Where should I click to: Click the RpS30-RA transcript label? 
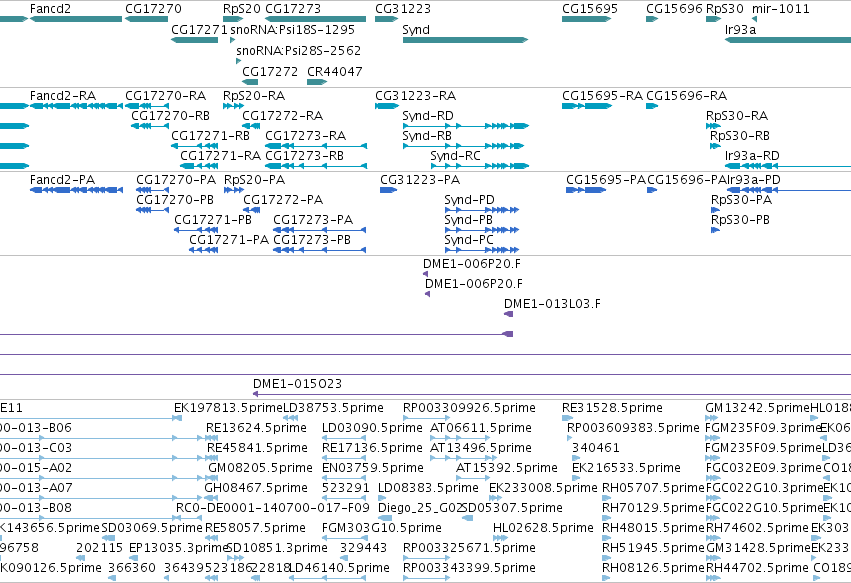pyautogui.click(x=737, y=116)
